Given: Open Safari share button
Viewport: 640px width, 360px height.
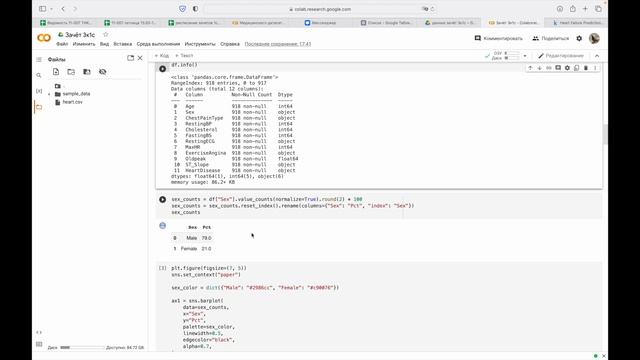Looking at the screenshot, I should click(x=573, y=9).
